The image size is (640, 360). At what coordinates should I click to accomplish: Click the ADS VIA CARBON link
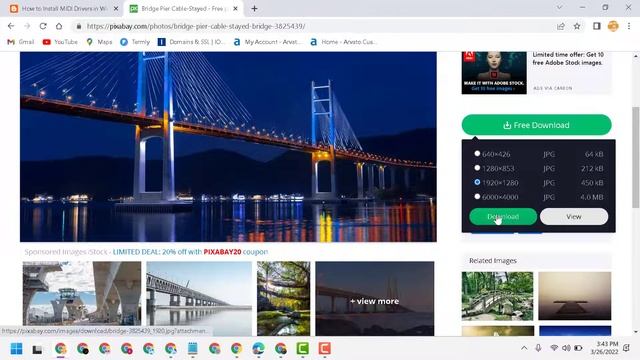[553, 88]
